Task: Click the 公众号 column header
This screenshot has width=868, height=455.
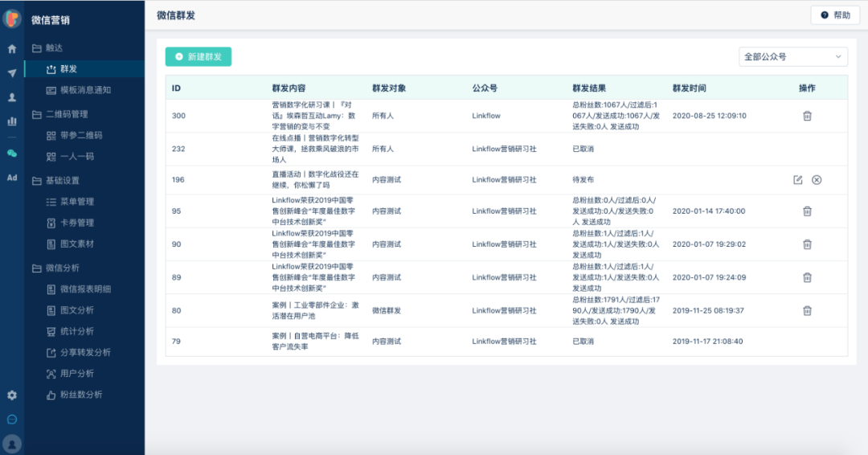Action: coord(485,88)
